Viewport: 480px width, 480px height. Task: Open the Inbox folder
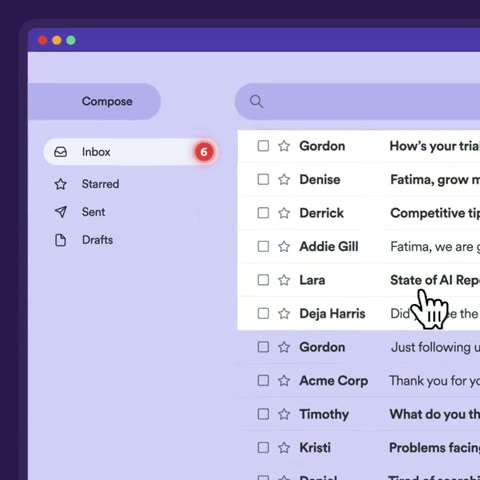[130, 152]
